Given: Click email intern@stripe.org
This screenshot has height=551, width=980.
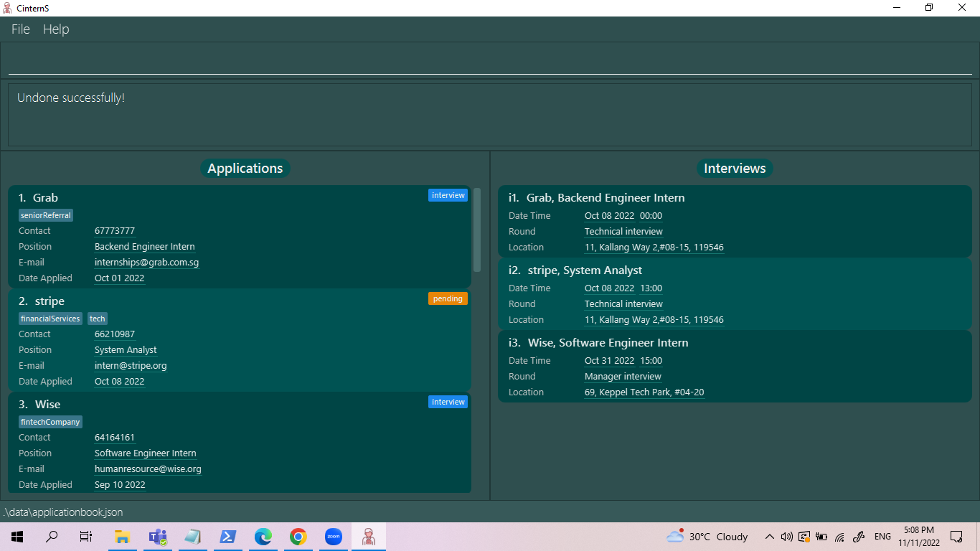Looking at the screenshot, I should click(131, 366).
